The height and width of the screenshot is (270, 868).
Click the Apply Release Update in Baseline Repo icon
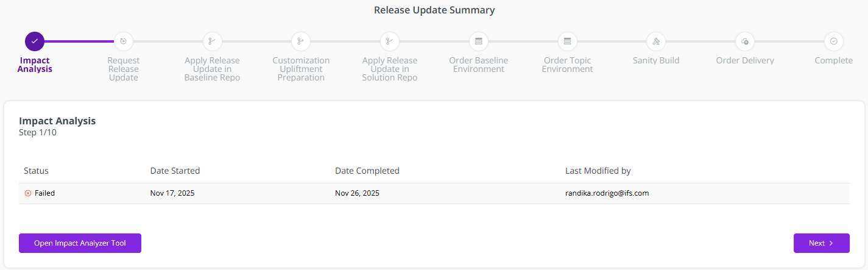tap(212, 41)
